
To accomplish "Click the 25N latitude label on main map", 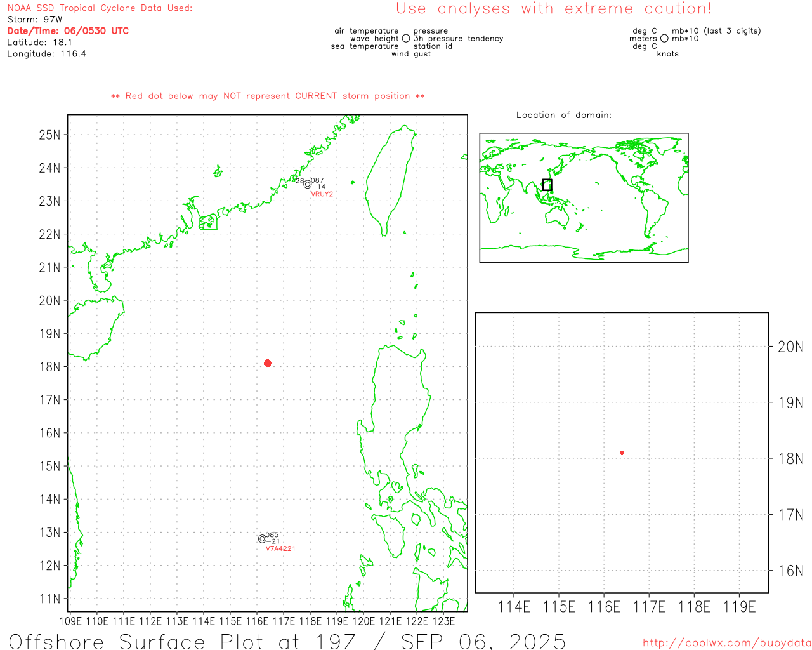I will pyautogui.click(x=49, y=135).
